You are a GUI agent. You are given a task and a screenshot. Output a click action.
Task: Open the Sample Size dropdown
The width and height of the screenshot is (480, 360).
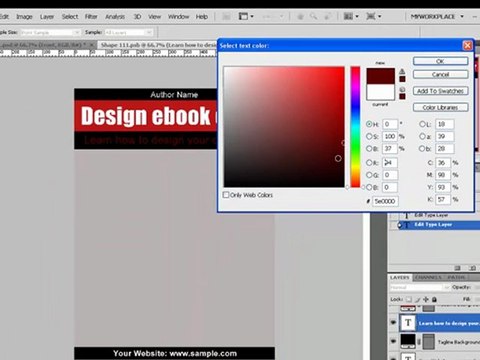(50, 32)
